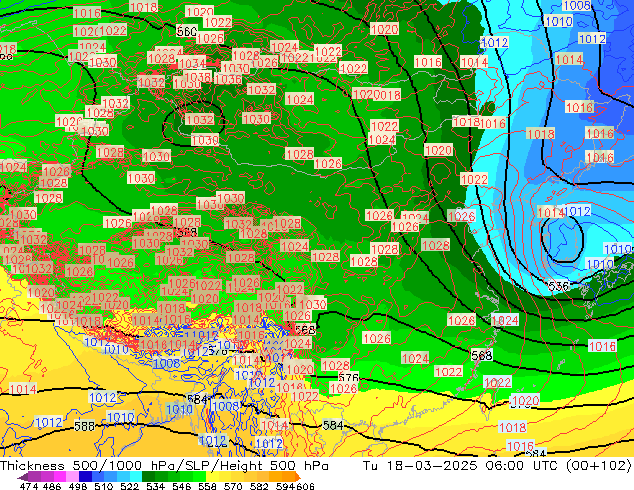Click the black 560 height contour label

[186, 31]
